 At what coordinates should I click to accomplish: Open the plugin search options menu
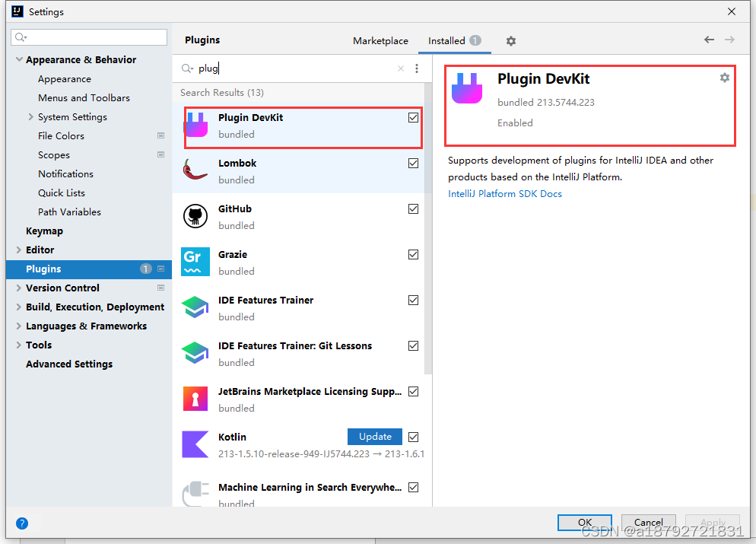click(417, 68)
